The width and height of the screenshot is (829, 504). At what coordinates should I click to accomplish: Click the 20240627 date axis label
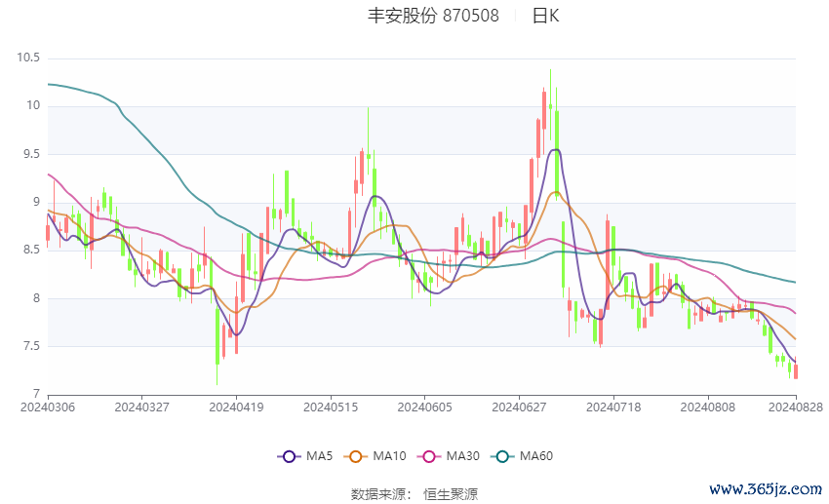519,407
